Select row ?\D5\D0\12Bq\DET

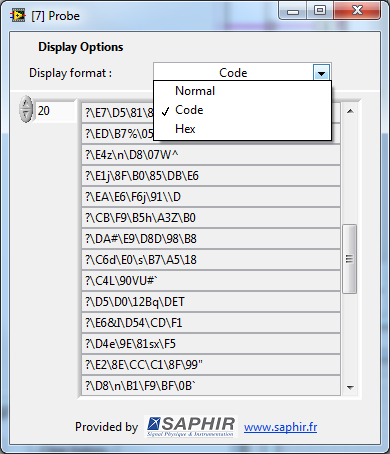211,302
